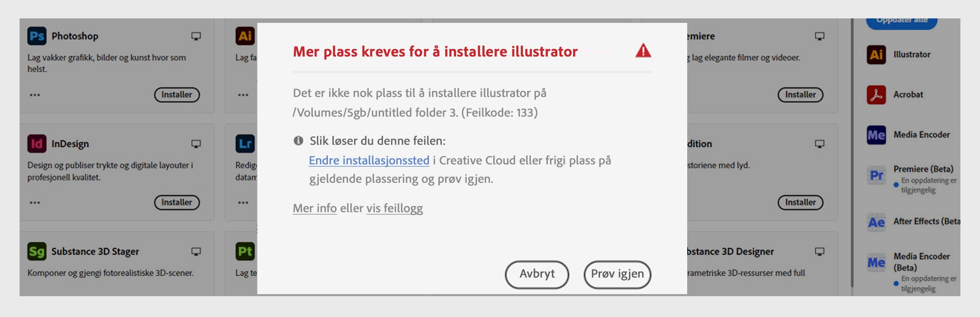The image size is (980, 317).
Task: Click the Endre installasjonssted link
Action: click(x=369, y=161)
